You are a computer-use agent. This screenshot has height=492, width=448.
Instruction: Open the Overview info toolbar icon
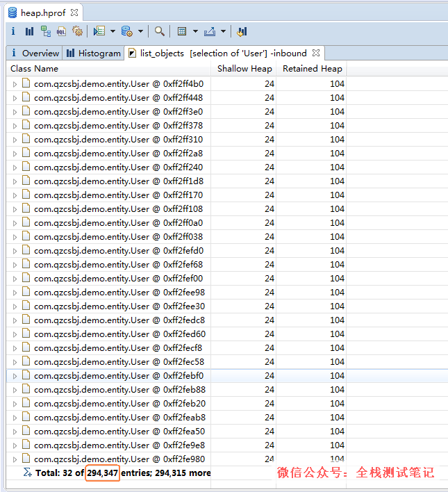click(x=13, y=31)
